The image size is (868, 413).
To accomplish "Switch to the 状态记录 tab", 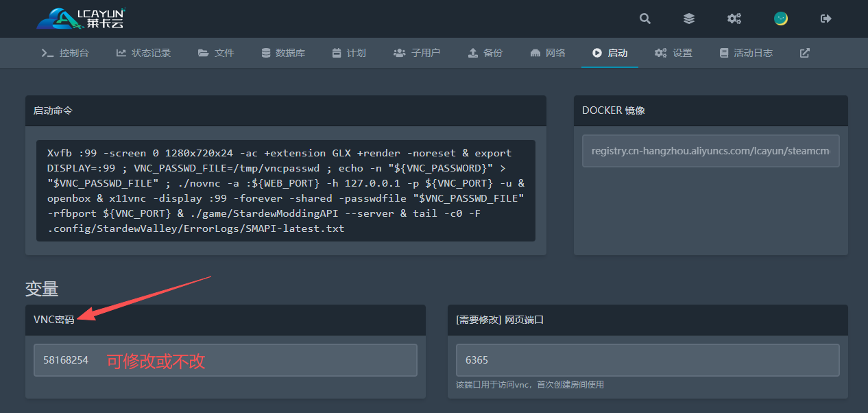I will tap(143, 53).
